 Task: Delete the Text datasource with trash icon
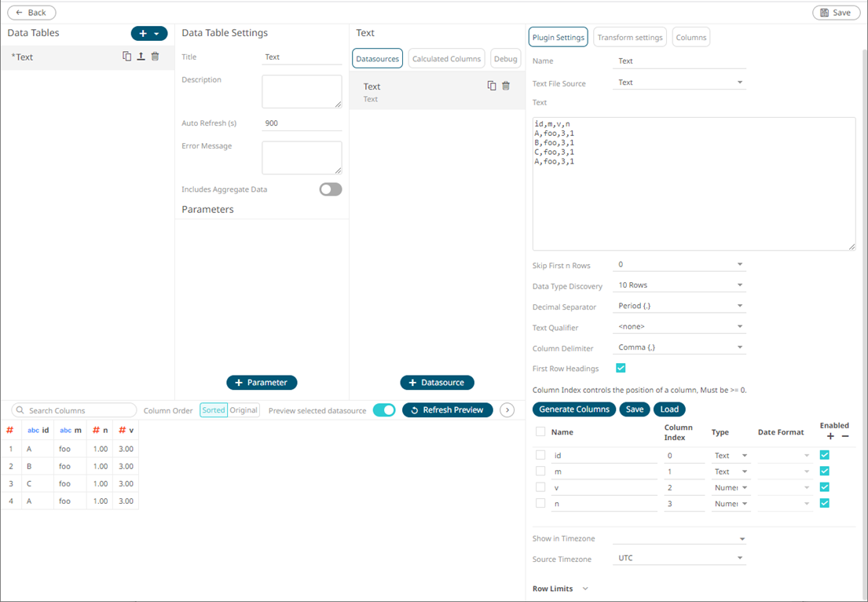506,86
